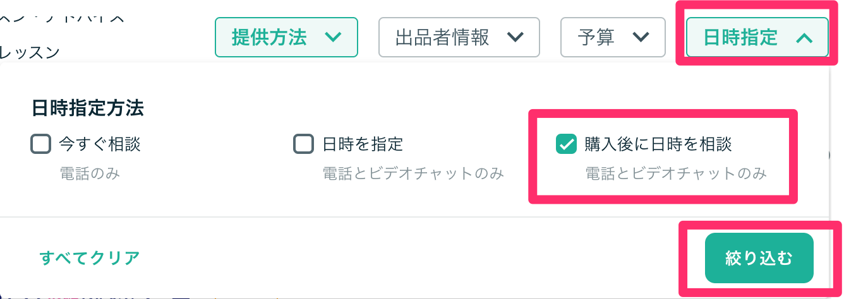868x299 pixels.
Task: Click the down chevron beside 提供方法
Action: [332, 38]
